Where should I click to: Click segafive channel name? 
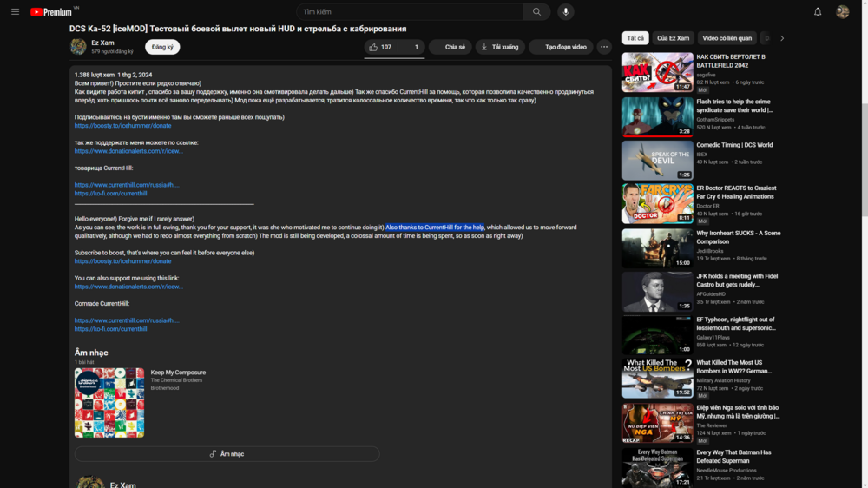(x=706, y=75)
